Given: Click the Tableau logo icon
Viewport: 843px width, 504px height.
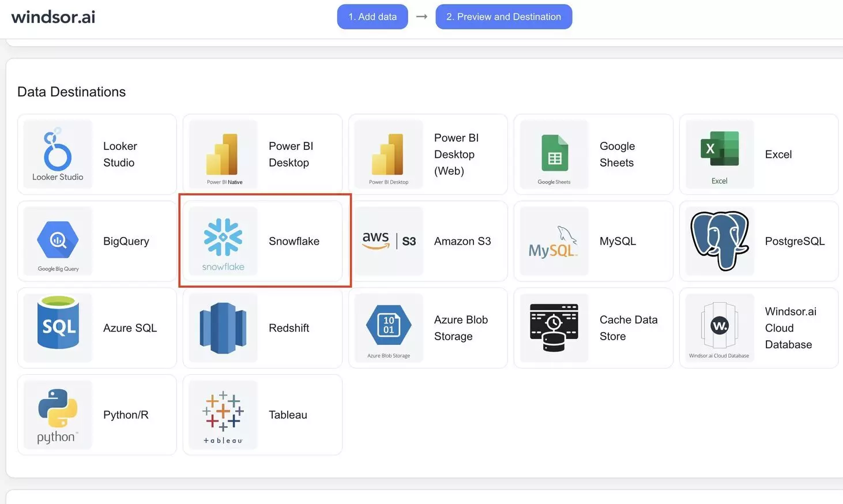Looking at the screenshot, I should point(223,415).
